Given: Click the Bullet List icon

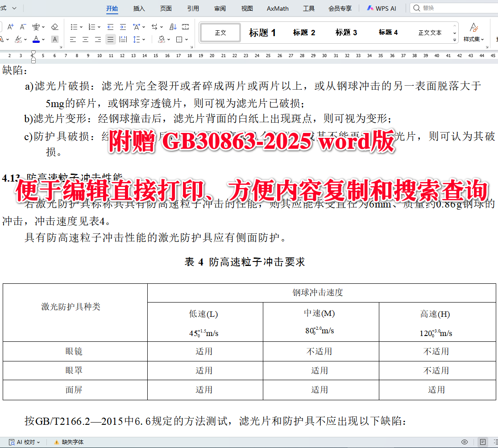Looking at the screenshot, I should (74, 26).
